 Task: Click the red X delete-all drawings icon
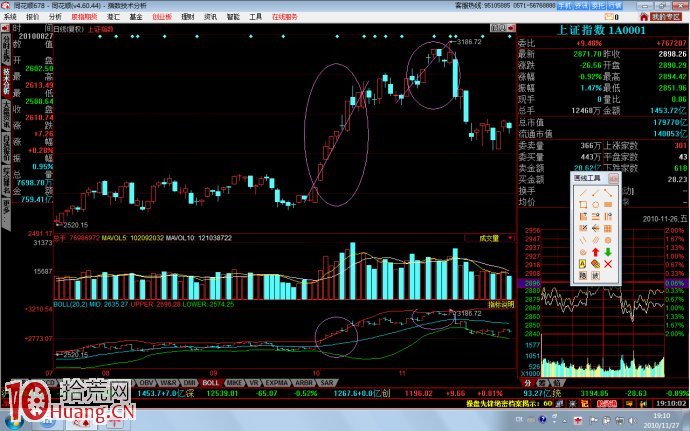pyautogui.click(x=608, y=264)
